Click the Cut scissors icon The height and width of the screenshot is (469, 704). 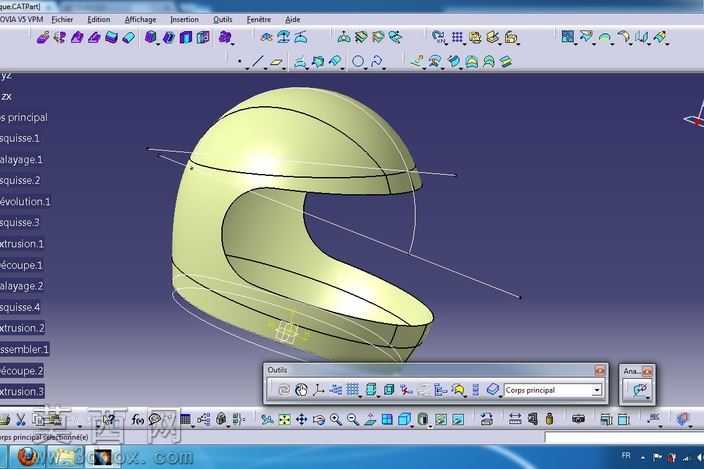tap(21, 420)
